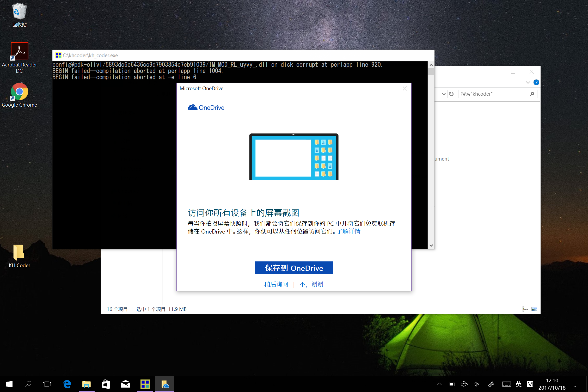The height and width of the screenshot is (392, 588).
Task: Switch input language 英 indicator
Action: point(519,384)
